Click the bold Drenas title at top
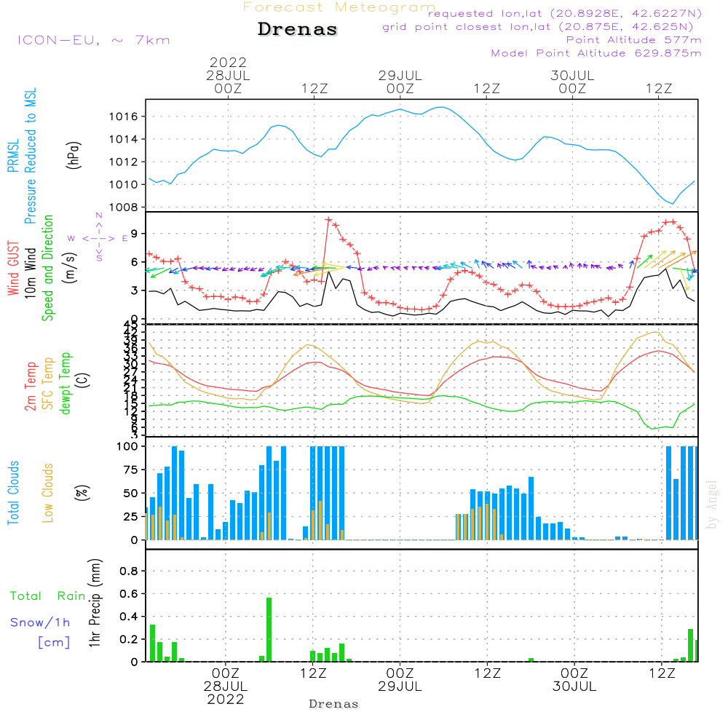Viewport: 728px width, 728px height. pyautogui.click(x=298, y=30)
